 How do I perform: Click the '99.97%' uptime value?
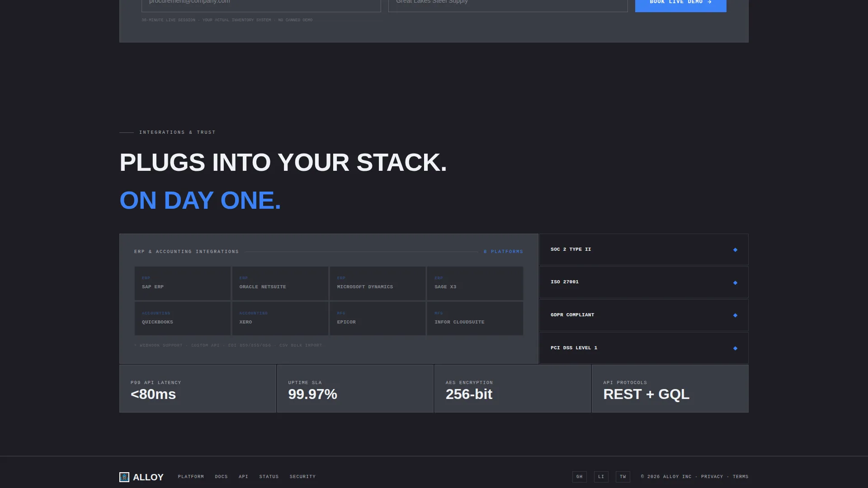(x=312, y=394)
